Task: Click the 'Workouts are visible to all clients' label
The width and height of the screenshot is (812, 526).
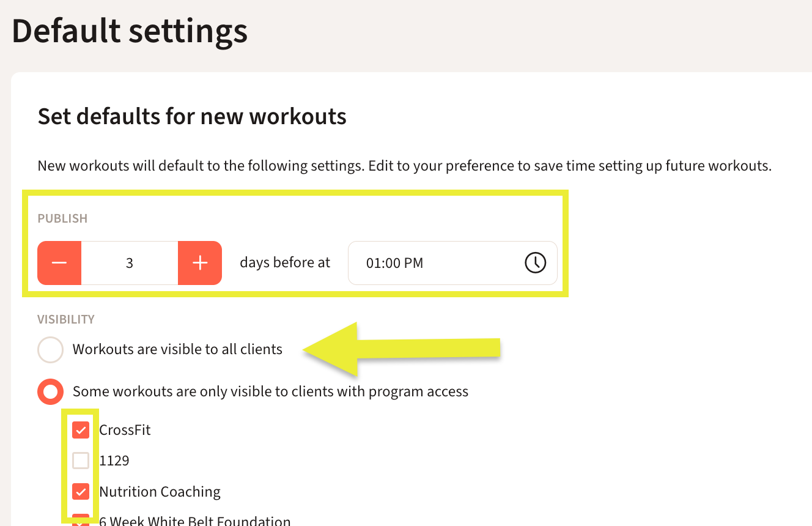Action: pos(177,349)
